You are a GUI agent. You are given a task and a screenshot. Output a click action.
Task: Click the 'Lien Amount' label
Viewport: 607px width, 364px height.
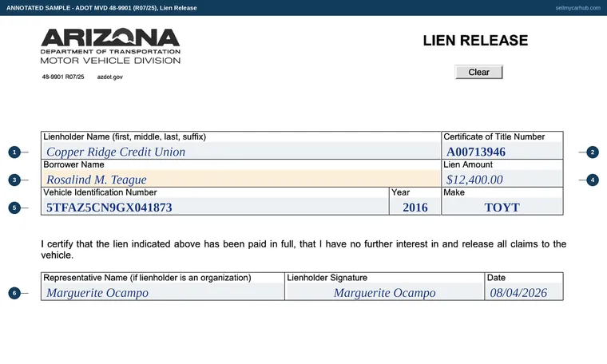[x=468, y=164]
